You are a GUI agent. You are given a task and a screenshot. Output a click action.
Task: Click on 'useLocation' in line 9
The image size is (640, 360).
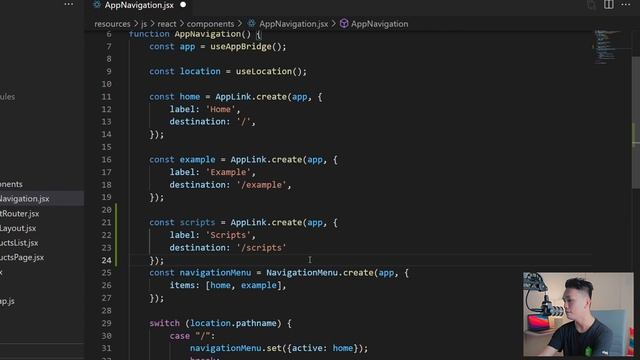(x=263, y=71)
